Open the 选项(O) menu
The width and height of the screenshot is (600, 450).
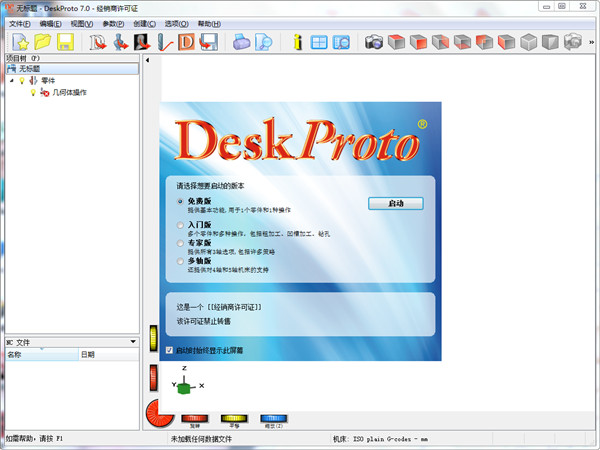pyautogui.click(x=176, y=24)
